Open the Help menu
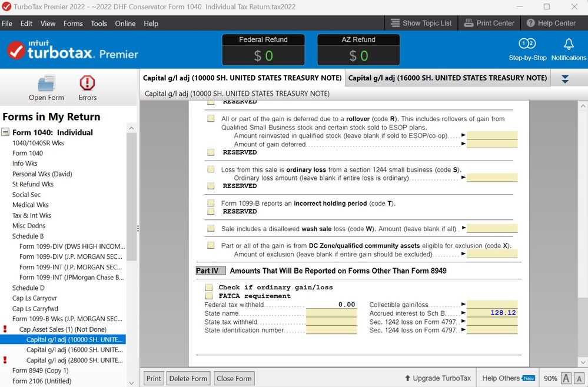Screen dimensions: 588x387 click(x=151, y=23)
